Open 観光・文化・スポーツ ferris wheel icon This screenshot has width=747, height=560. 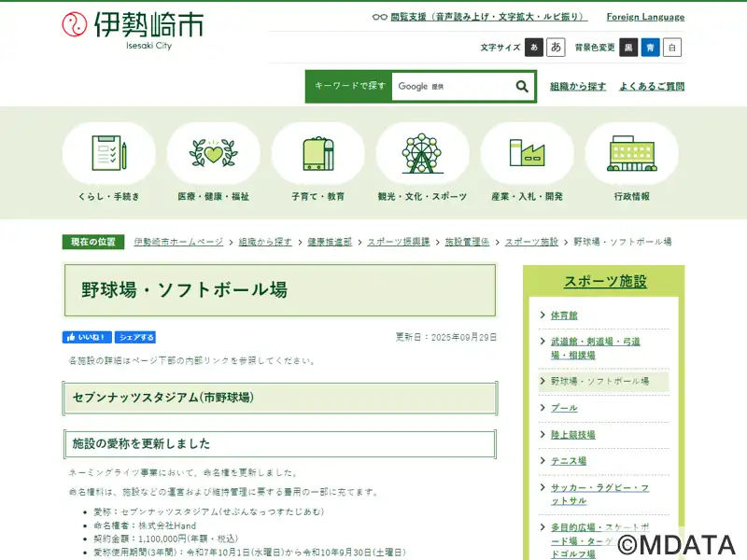(x=423, y=153)
